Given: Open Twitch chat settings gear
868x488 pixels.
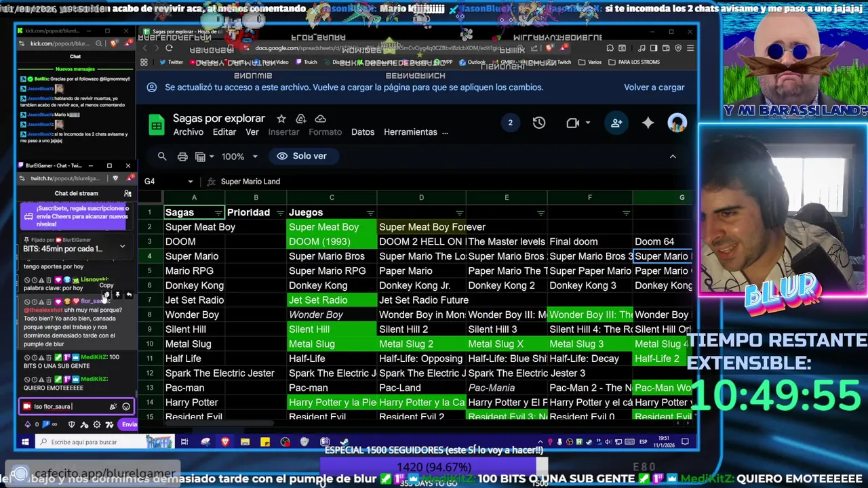Looking at the screenshot, I should point(96,424).
